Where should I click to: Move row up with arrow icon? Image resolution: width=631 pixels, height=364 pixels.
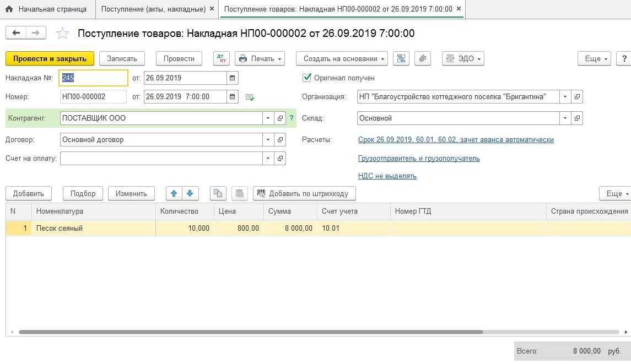(174, 193)
